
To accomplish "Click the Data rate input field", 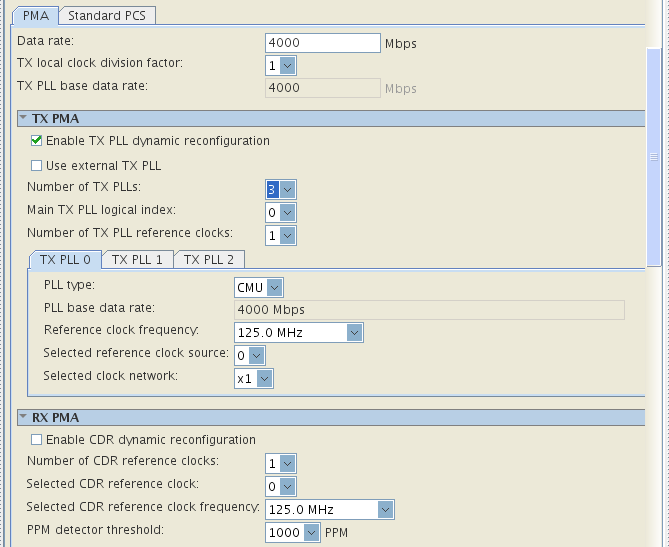I will [x=322, y=43].
